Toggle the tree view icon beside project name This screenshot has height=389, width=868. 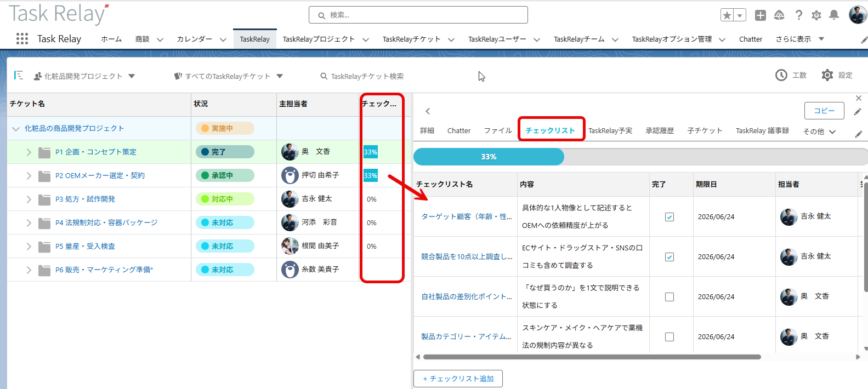19,76
